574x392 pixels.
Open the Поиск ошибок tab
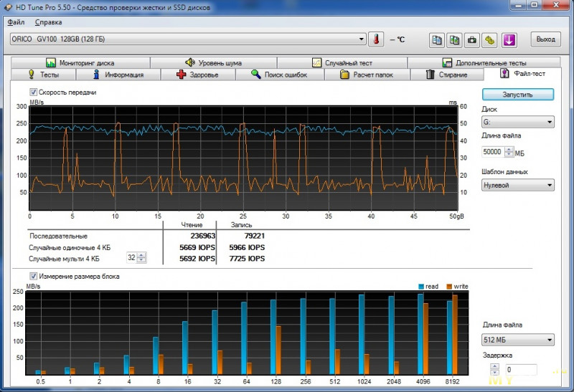[x=279, y=75]
